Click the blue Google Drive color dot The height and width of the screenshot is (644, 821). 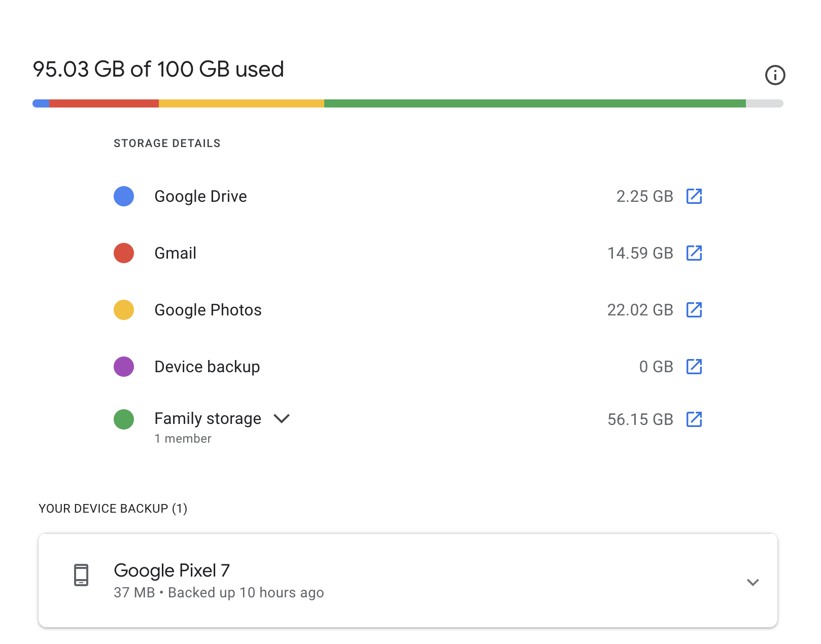[x=124, y=196]
